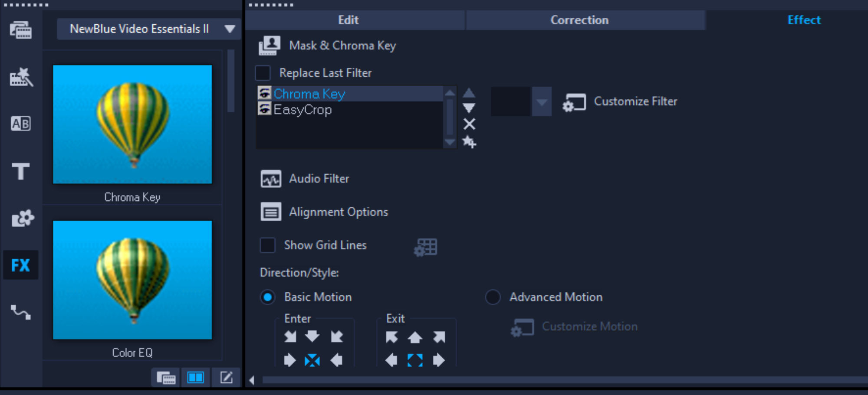The height and width of the screenshot is (395, 868).
Task: Select the FX filter library icon
Action: tap(20, 265)
